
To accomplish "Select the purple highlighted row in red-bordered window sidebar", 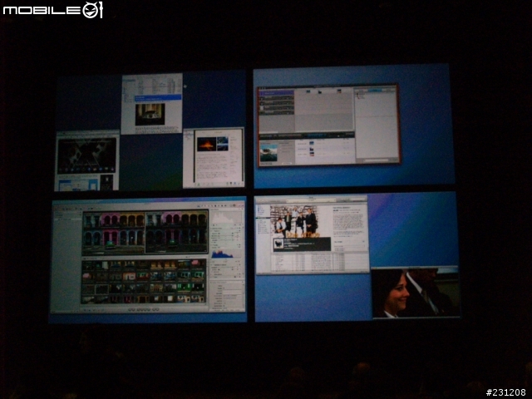I will coord(276,92).
